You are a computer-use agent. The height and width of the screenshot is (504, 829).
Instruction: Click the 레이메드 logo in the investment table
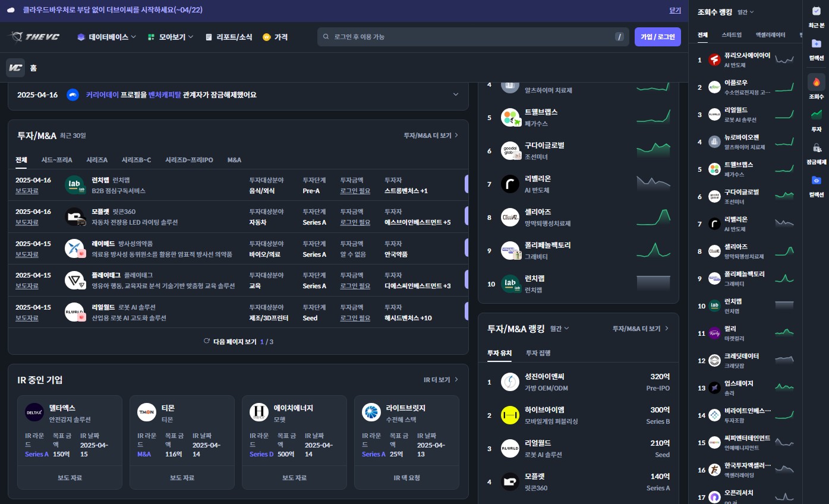(75, 248)
